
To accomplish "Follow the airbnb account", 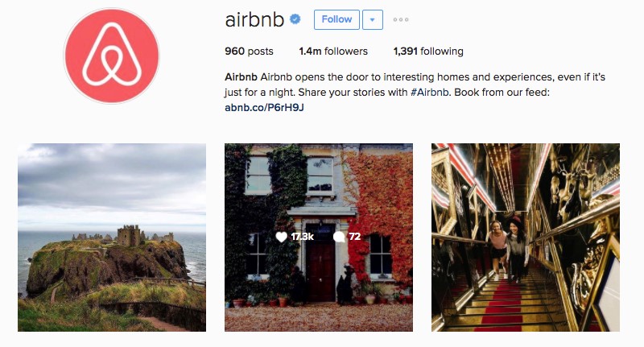I will 336,19.
